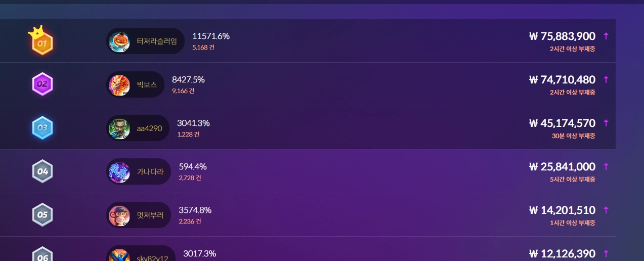Click the up arrow beside ₩ 14,201,510
This screenshot has height=261, width=644.
[606, 210]
